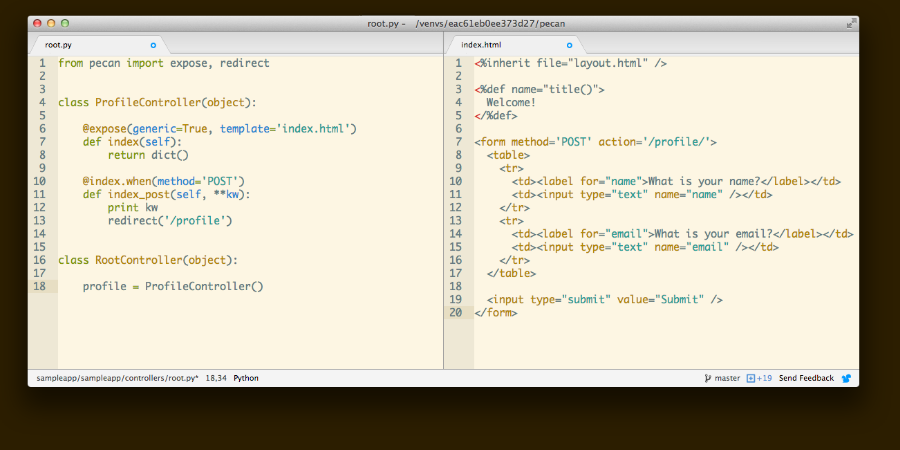The image size is (900, 450).
Task: Click the "@index.when(method='POST')" line
Action: click(164, 181)
